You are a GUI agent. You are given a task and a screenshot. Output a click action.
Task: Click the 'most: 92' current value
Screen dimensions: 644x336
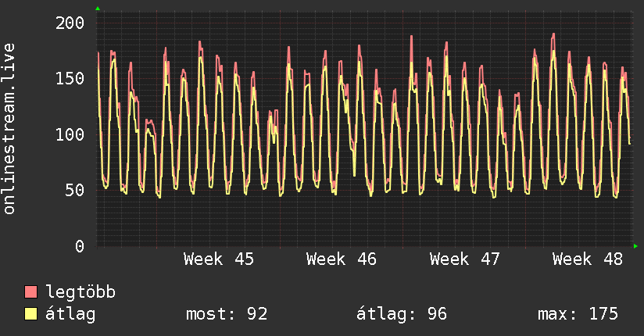[227, 314]
